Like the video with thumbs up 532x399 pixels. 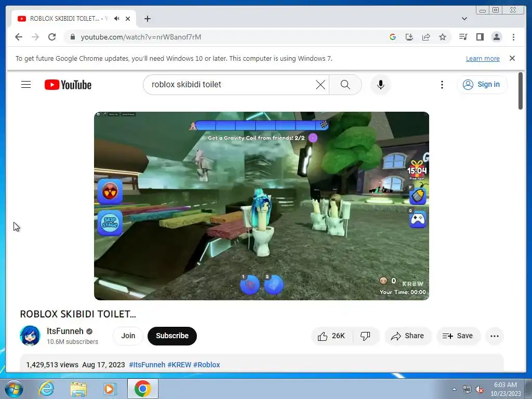tap(331, 336)
